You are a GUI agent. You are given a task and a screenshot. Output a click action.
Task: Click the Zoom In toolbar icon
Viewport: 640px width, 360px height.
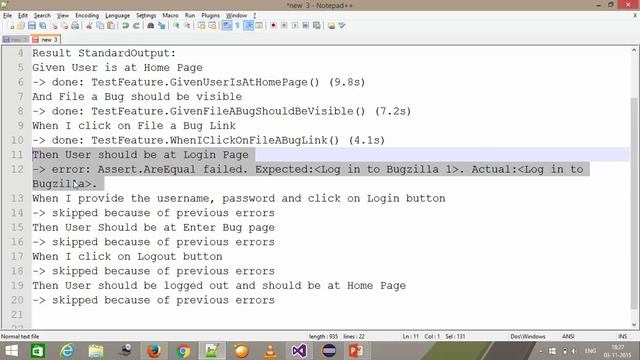[x=176, y=26]
